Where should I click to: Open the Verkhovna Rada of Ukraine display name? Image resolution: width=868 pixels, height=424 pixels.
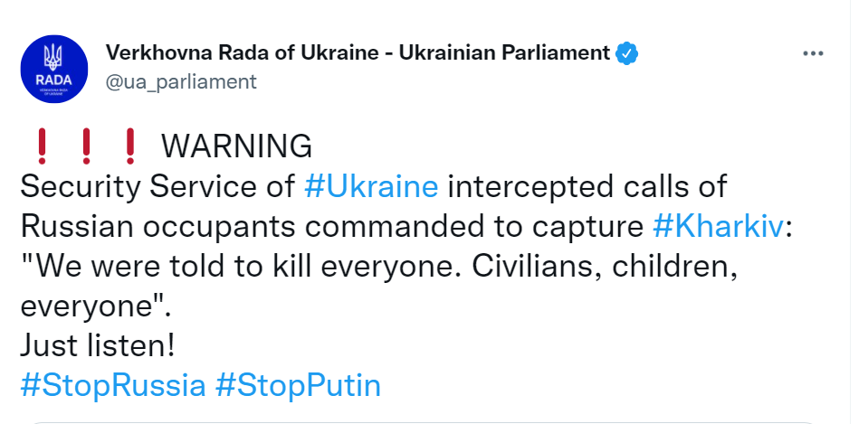point(358,52)
